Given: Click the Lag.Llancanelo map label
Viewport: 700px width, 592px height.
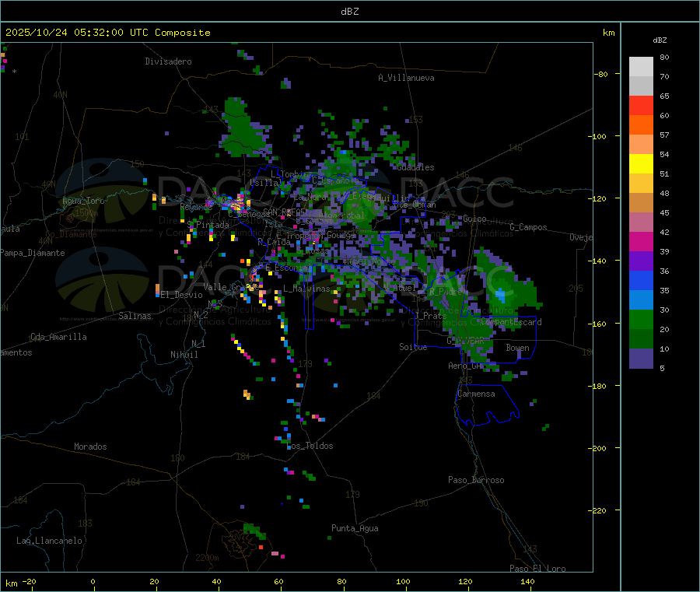Looking at the screenshot, I should point(49,541).
